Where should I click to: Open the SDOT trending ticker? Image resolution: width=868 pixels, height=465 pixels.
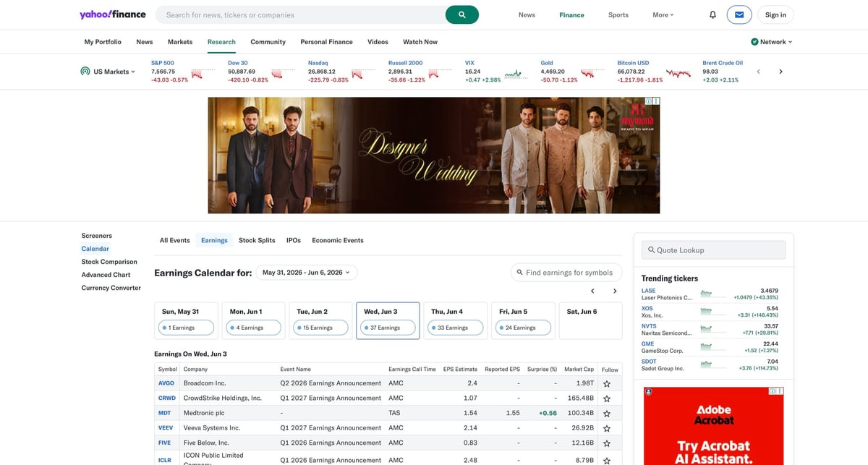(x=649, y=361)
